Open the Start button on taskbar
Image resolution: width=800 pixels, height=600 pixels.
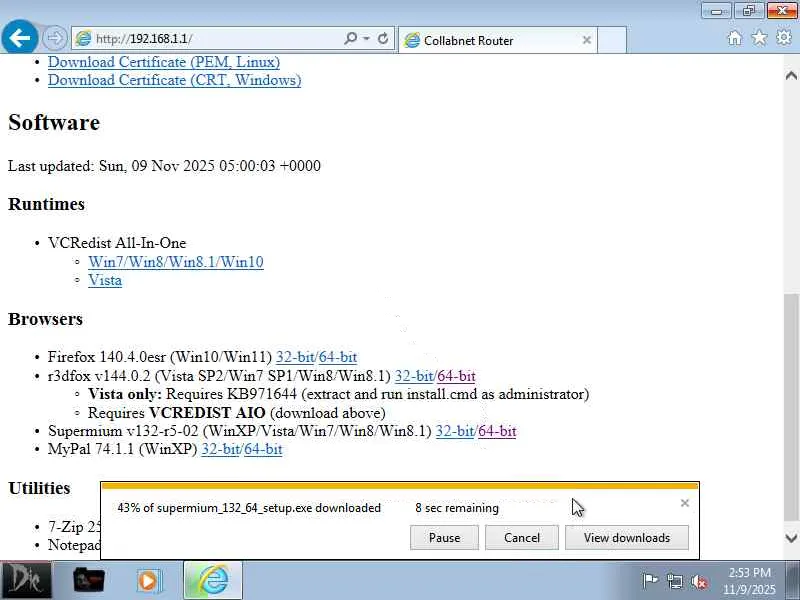[25, 580]
